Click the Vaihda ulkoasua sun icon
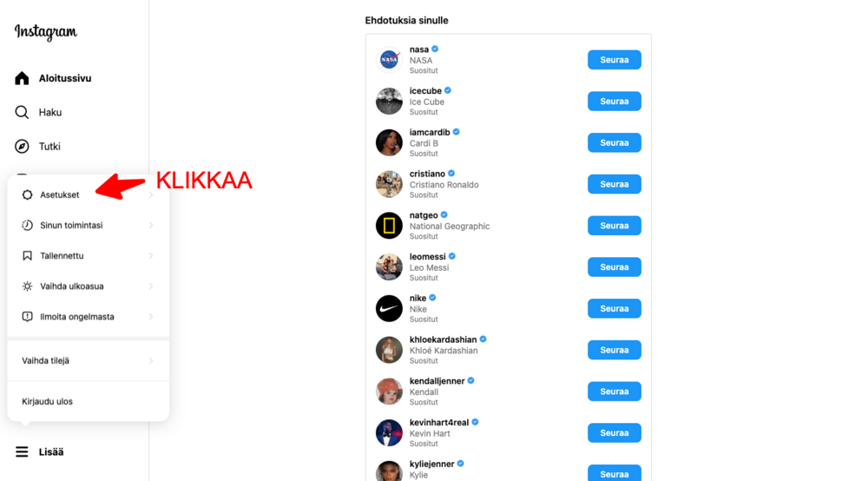This screenshot has width=868, height=481. 27,287
